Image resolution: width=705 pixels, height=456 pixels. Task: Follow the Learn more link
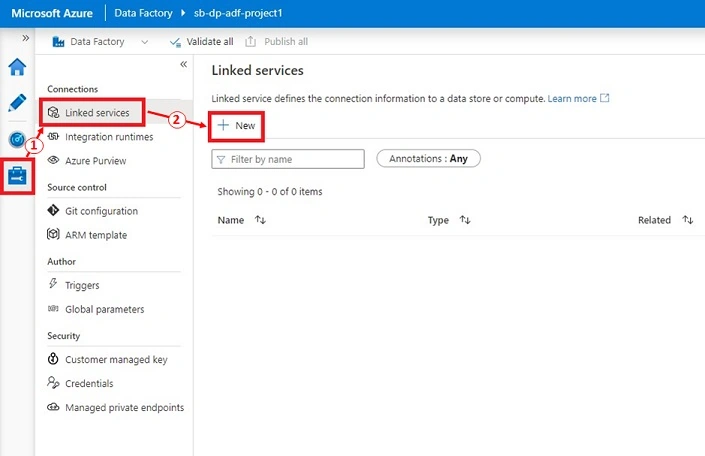578,98
